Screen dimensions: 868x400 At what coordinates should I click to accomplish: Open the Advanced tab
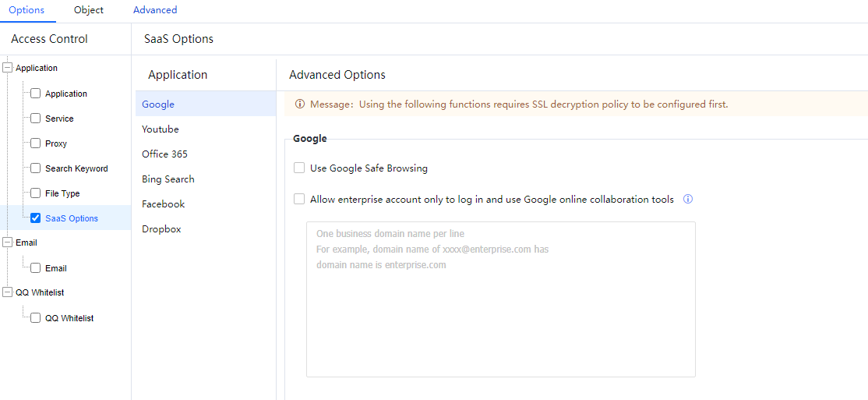coord(155,10)
